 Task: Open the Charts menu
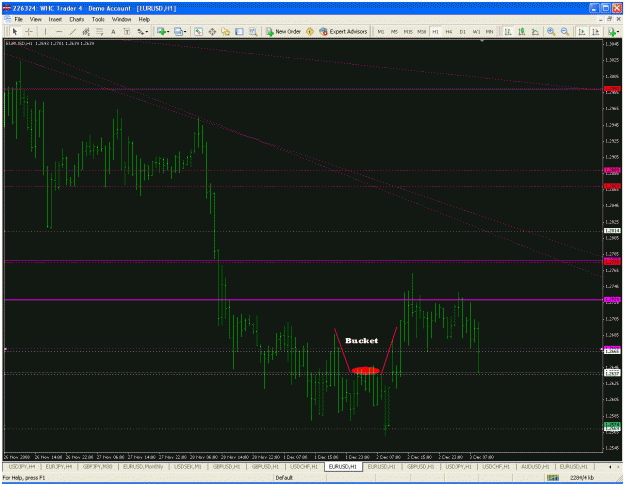[77, 19]
